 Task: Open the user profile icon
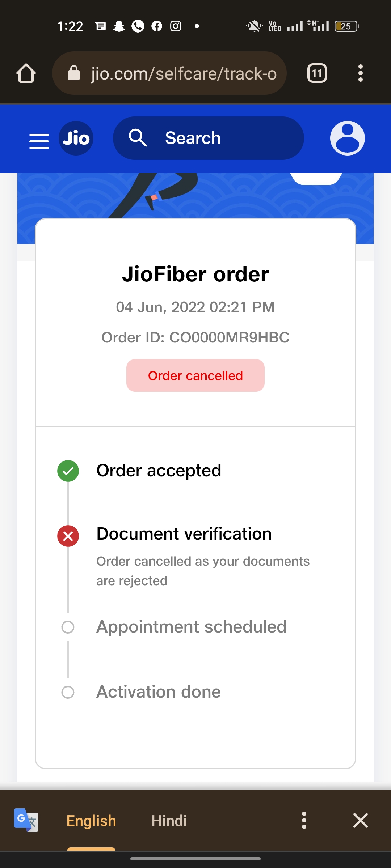[x=347, y=138]
